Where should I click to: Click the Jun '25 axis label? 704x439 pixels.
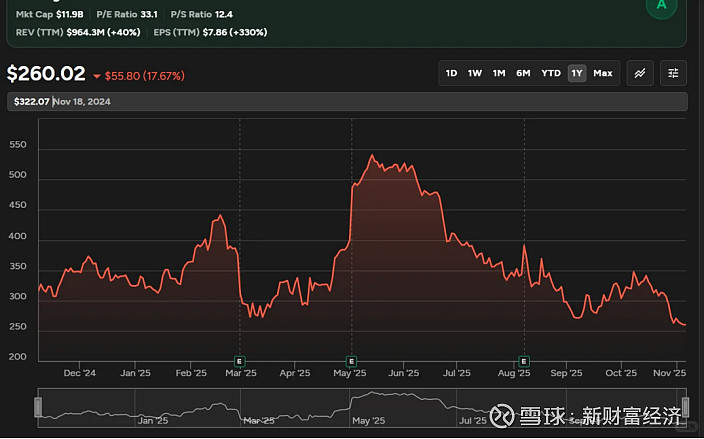tap(403, 373)
